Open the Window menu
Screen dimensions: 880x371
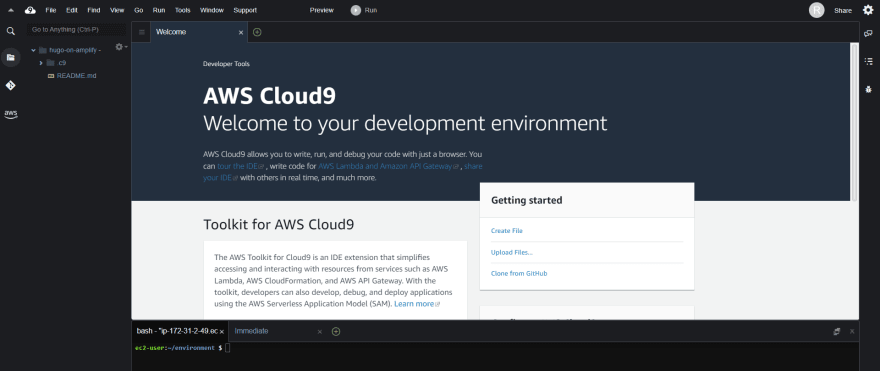point(212,10)
